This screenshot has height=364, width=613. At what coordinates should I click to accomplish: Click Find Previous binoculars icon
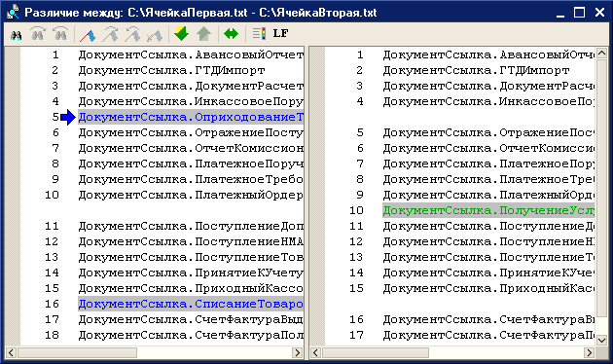[60, 34]
